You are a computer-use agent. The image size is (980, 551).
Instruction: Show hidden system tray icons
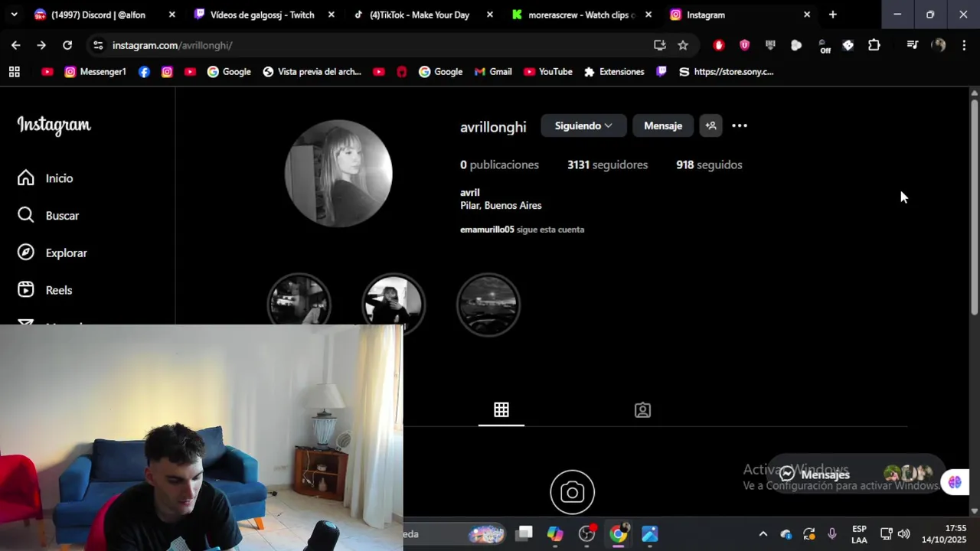point(763,534)
